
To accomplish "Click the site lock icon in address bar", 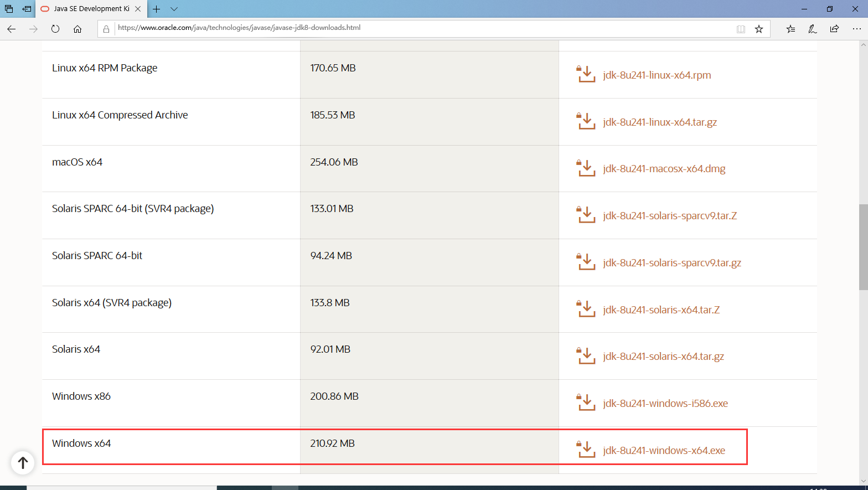I will (x=106, y=29).
